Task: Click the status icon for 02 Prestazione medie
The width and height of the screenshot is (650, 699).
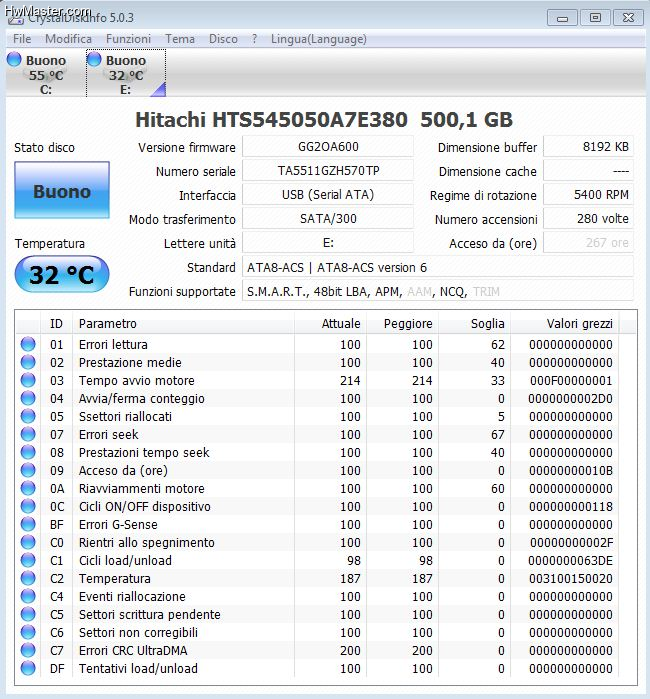Action: [28, 362]
